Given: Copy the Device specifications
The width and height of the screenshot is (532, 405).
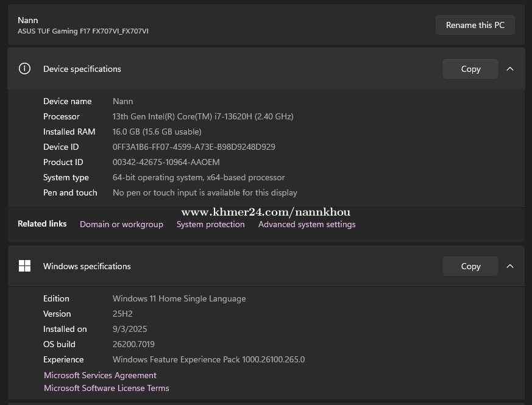Looking at the screenshot, I should tap(470, 69).
